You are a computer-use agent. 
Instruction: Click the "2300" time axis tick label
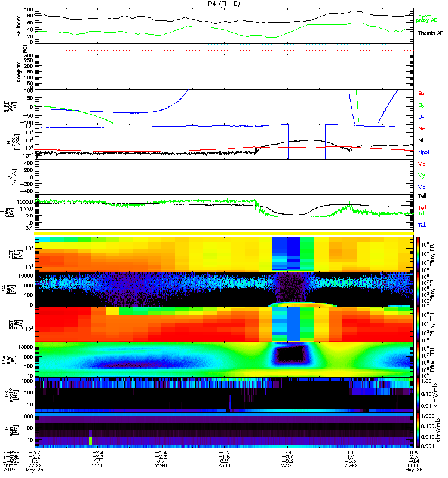click(224, 466)
